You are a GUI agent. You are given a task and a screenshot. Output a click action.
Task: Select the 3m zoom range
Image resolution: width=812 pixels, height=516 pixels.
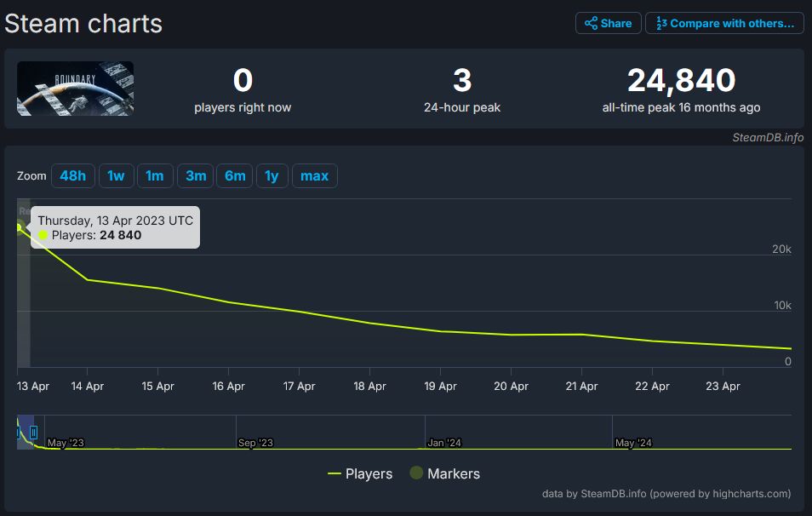point(196,175)
